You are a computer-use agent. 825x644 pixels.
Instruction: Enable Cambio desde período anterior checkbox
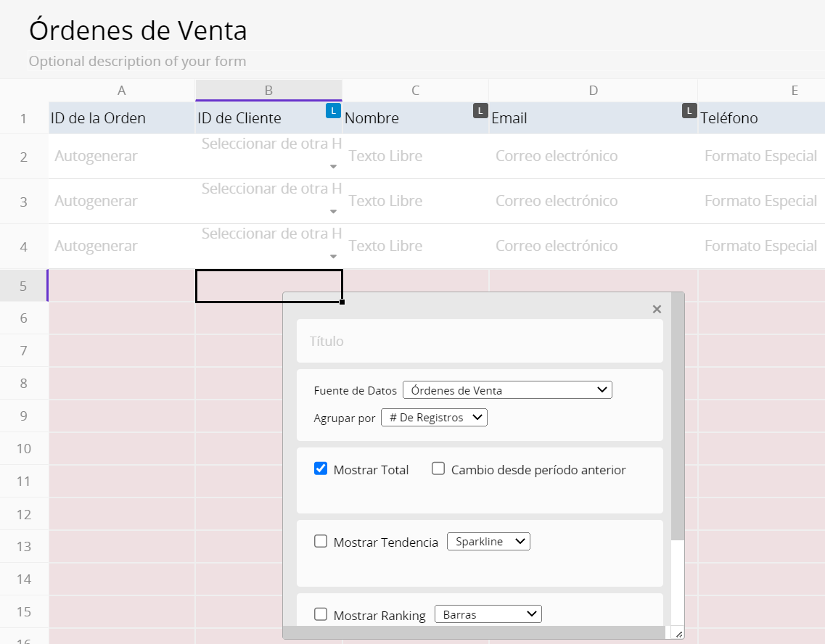[438, 469]
